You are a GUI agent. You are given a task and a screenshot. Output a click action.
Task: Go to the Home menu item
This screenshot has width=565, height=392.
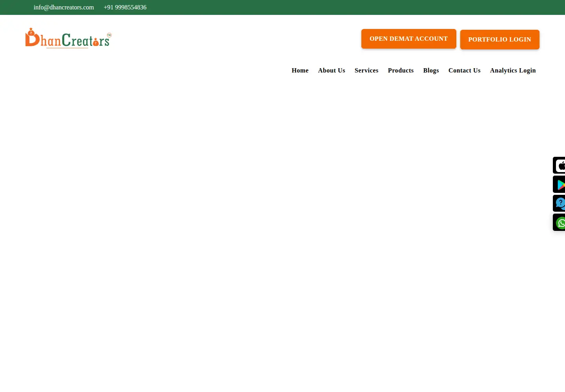(300, 71)
